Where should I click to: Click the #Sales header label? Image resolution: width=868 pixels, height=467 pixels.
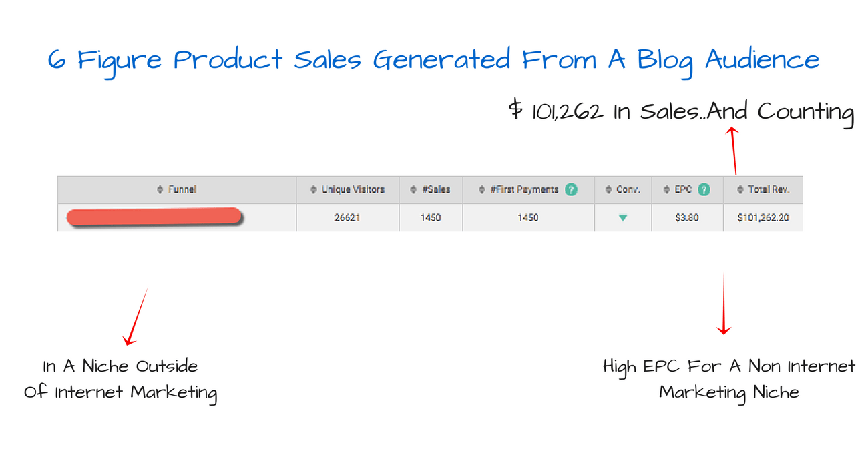point(436,190)
